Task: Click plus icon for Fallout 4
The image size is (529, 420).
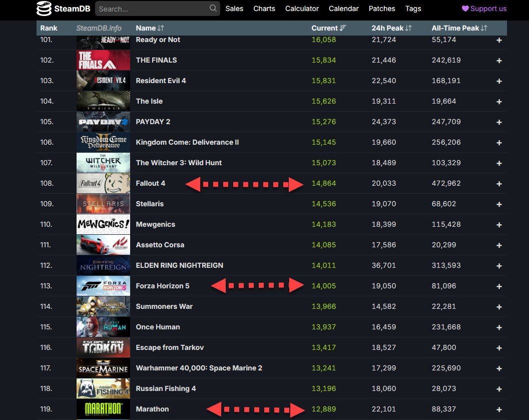Action: click(499, 184)
